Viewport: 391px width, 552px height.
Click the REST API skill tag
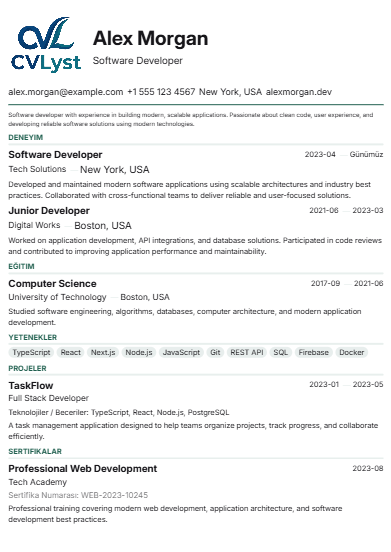pos(247,352)
